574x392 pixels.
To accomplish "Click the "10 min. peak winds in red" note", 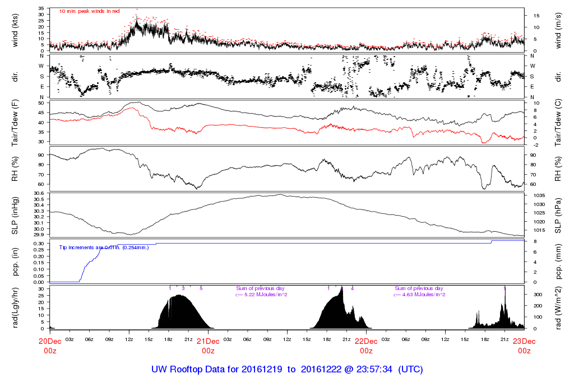I will [89, 11].
